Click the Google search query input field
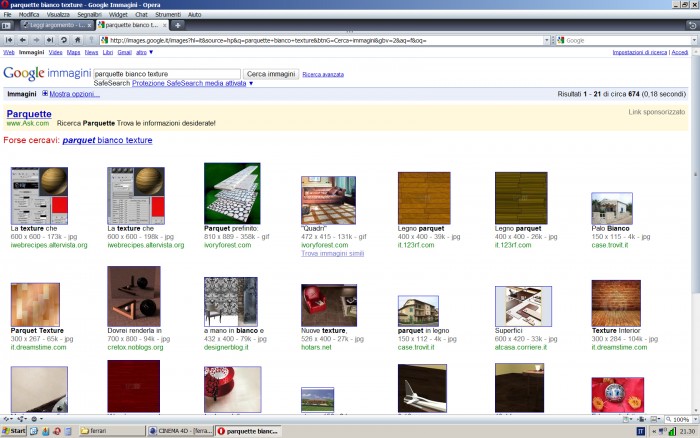 [x=167, y=74]
